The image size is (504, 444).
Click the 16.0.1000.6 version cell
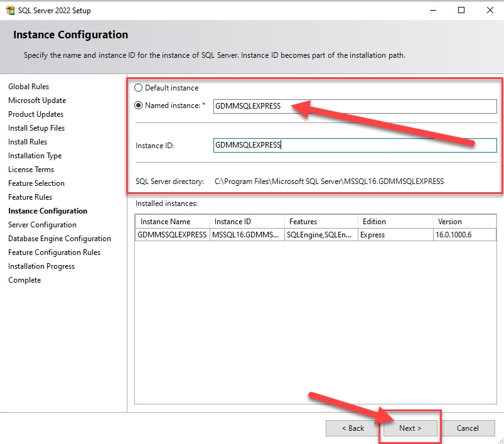point(465,235)
